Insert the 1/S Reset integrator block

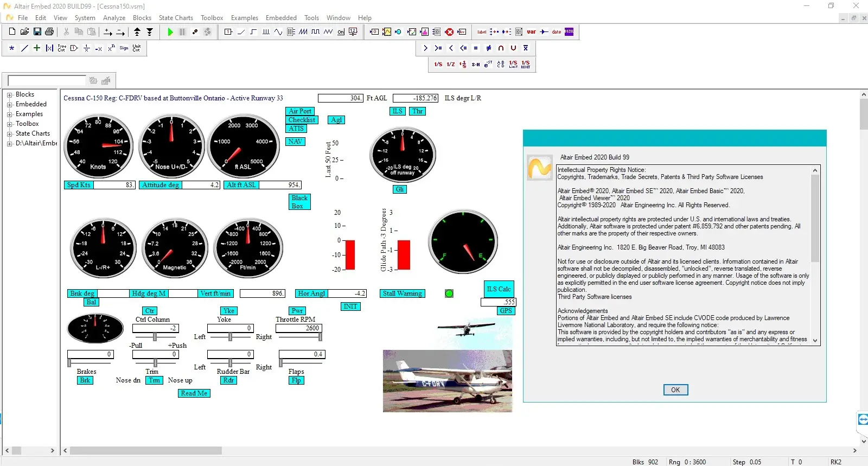[x=526, y=64]
